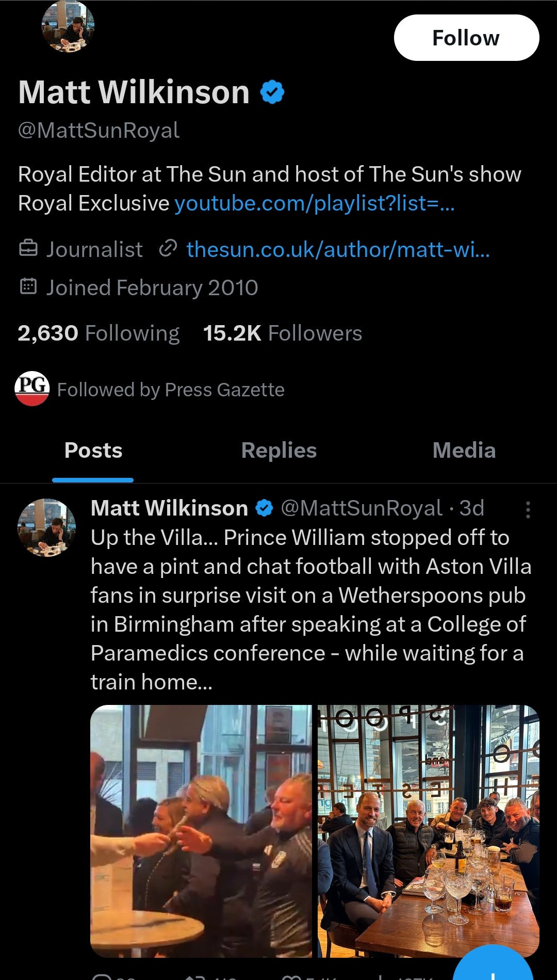Viewport: 557px width, 980px height.
Task: Open the right photo of pub table
Action: pyautogui.click(x=428, y=831)
